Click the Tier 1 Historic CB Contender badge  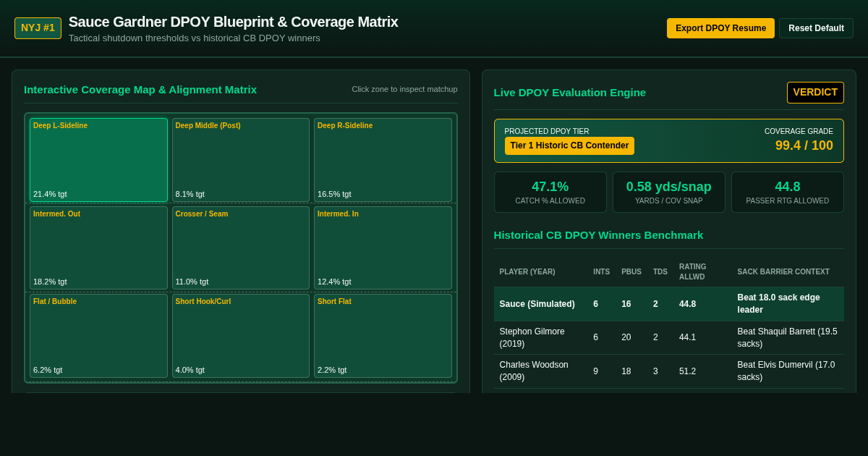[x=569, y=145]
